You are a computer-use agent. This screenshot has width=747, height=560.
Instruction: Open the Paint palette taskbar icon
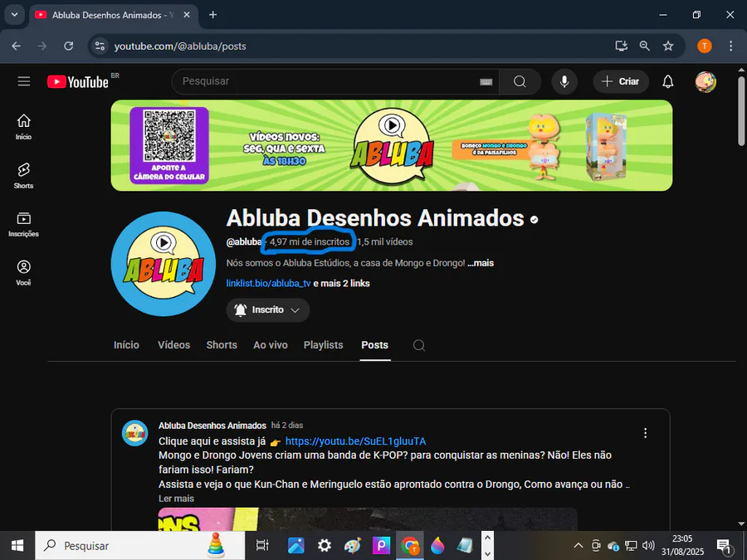pyautogui.click(x=353, y=546)
